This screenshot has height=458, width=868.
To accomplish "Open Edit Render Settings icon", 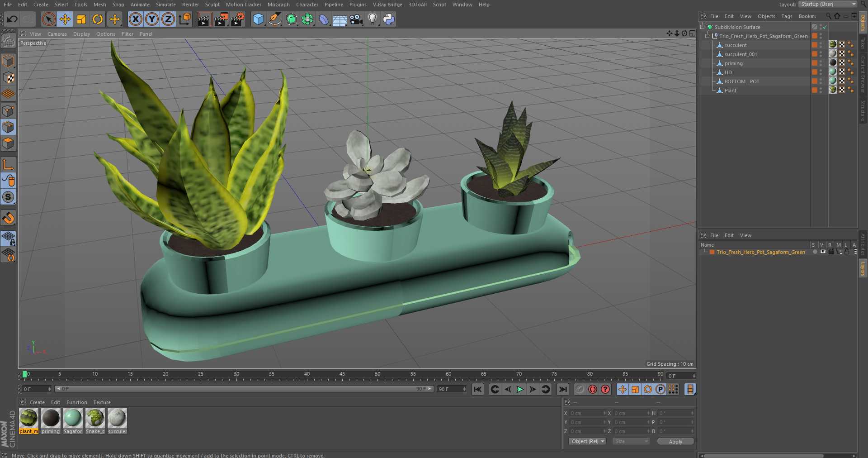I will [238, 19].
